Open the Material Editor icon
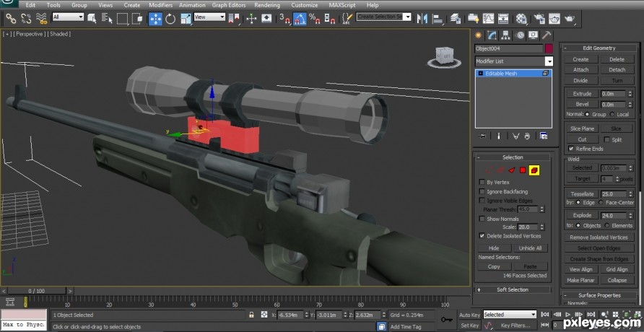644x332 pixels. (521, 18)
